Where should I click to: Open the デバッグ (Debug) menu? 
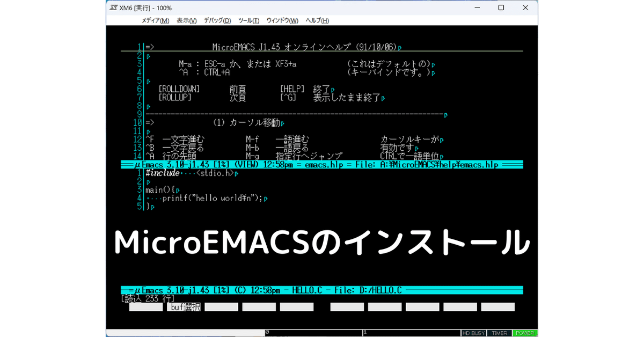point(216,20)
